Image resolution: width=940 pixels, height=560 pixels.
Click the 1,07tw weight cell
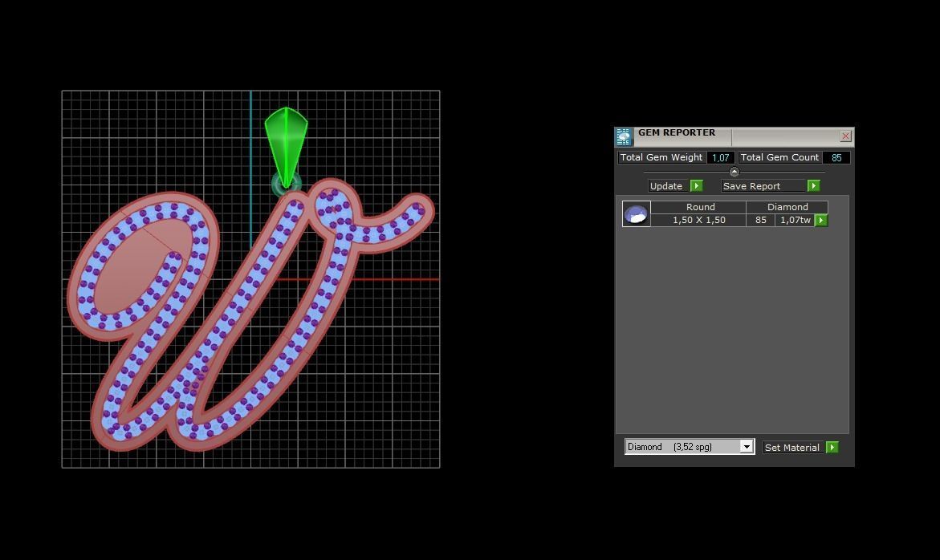[795, 220]
